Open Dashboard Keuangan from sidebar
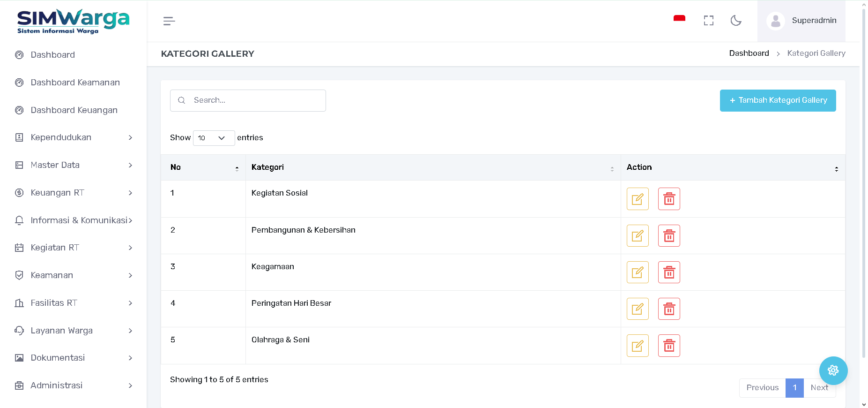868x408 pixels. [74, 110]
